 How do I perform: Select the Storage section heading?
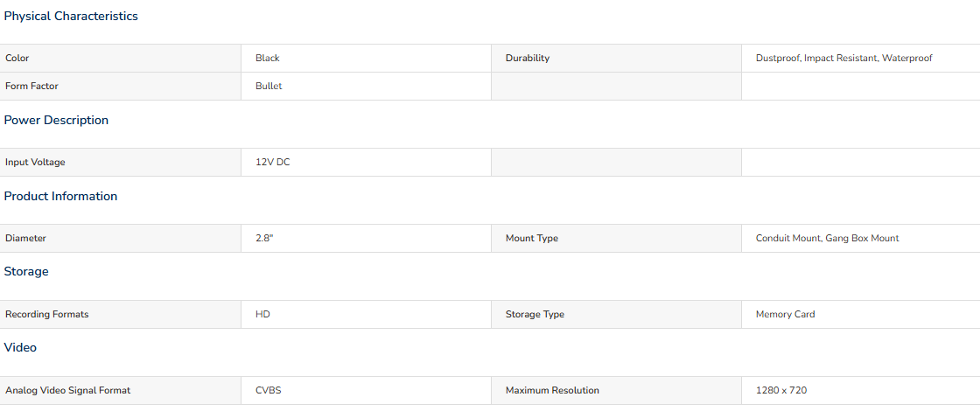click(26, 272)
